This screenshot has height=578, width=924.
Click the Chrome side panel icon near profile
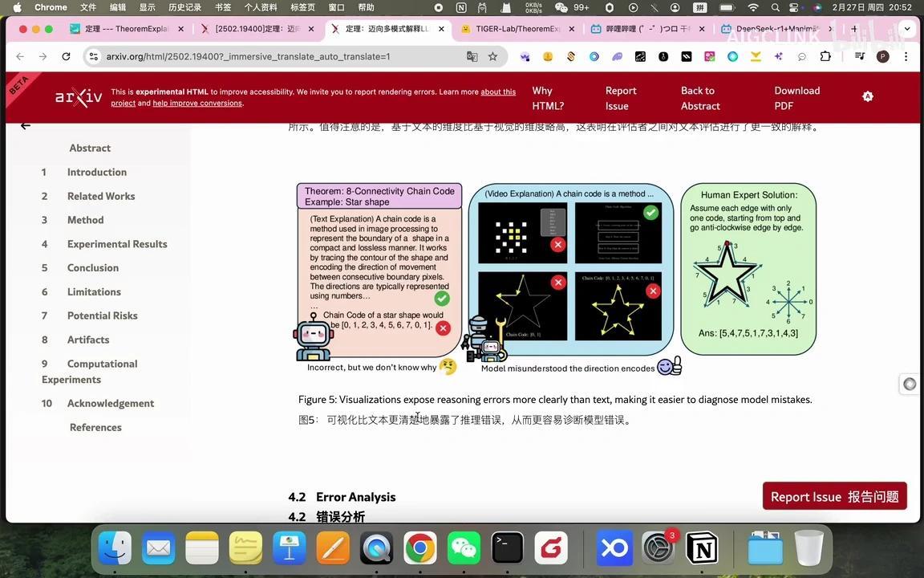tap(859, 57)
